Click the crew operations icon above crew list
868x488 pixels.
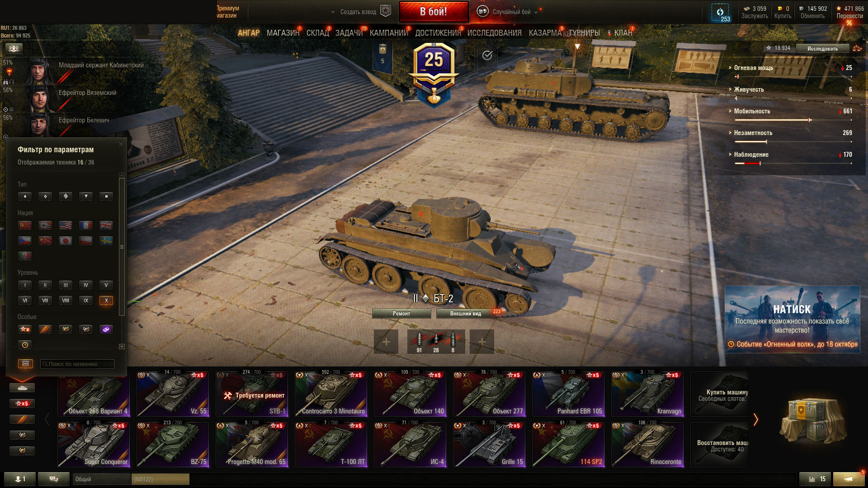pos(14,48)
